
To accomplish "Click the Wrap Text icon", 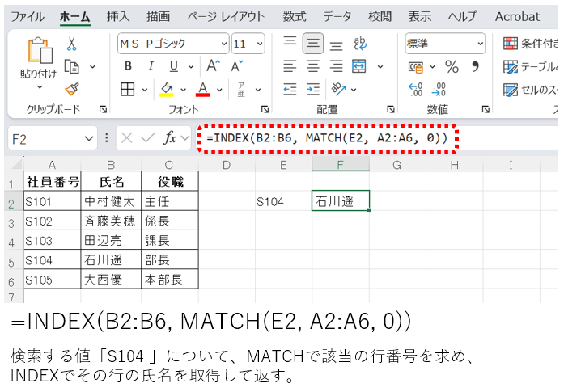I will 360,44.
